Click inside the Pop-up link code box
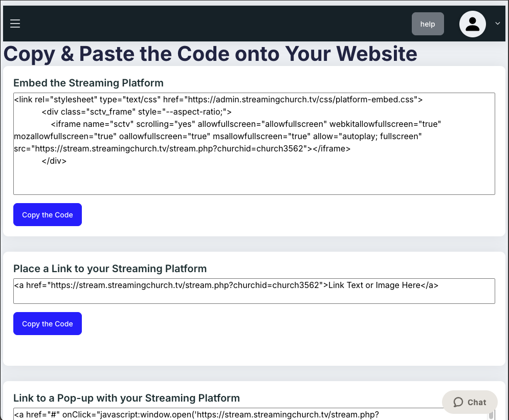This screenshot has width=509, height=420. point(246,414)
